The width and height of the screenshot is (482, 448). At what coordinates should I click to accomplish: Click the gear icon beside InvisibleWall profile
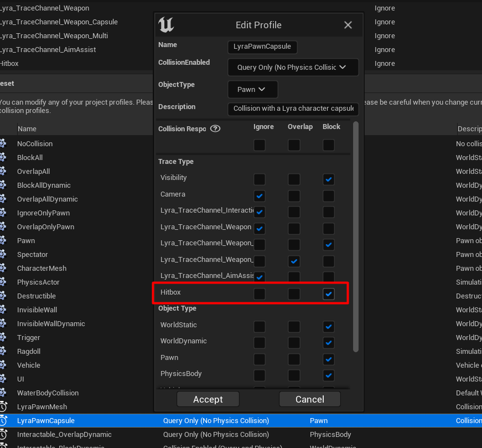pyautogui.click(x=3, y=310)
